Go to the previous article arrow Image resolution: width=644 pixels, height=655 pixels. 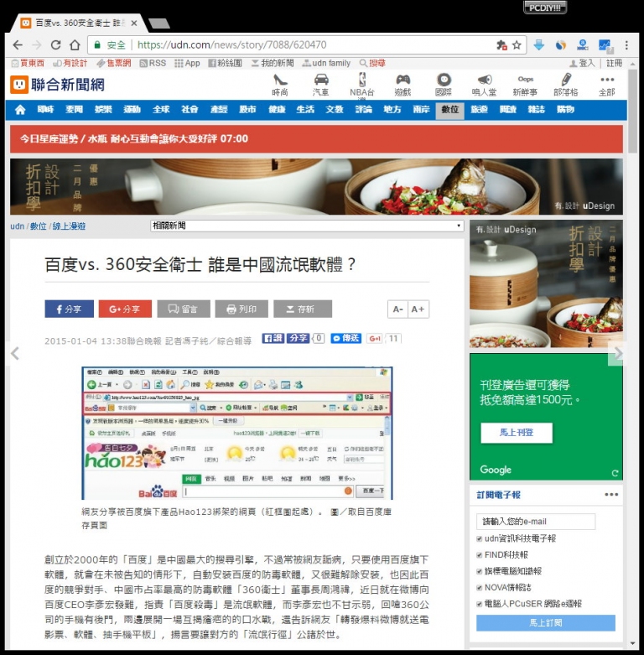pos(15,353)
